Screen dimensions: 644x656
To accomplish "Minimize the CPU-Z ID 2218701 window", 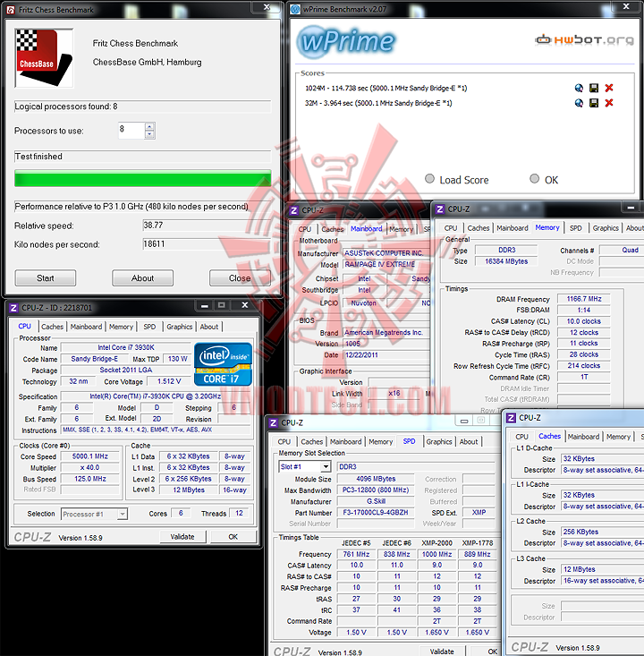I will coord(205,305).
